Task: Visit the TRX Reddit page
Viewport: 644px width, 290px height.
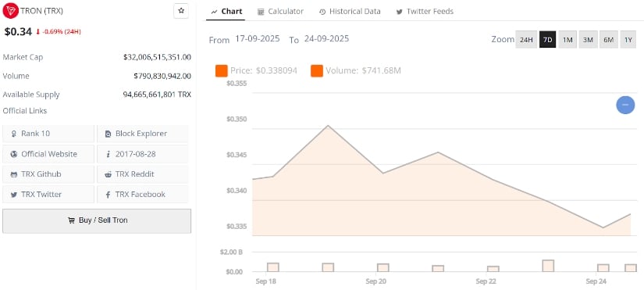Action: click(x=143, y=174)
